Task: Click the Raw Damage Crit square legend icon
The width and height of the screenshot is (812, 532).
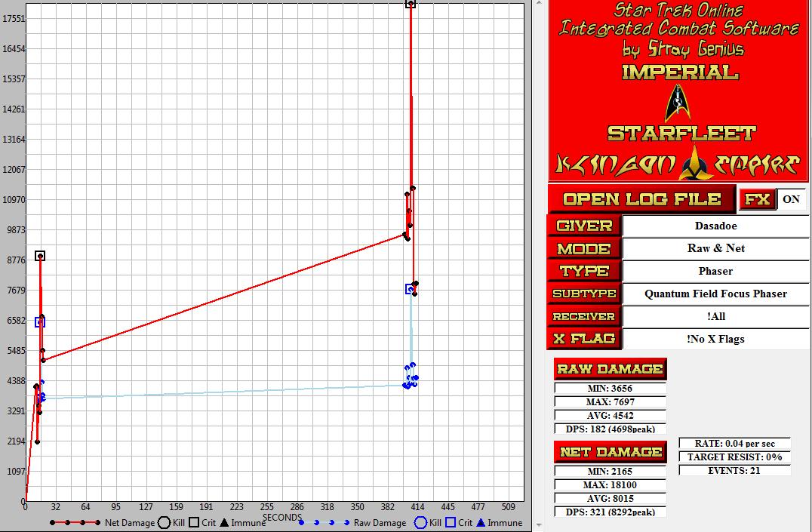Action: 451,523
